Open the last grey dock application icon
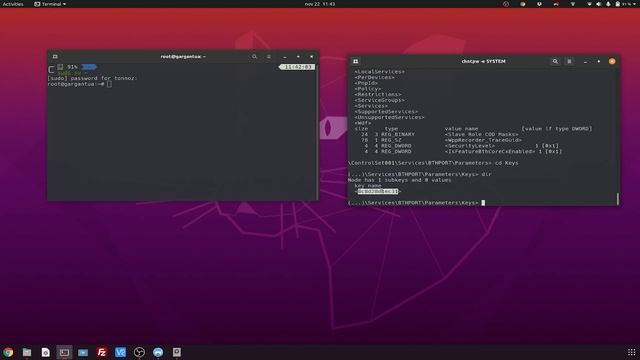 click(x=177, y=352)
